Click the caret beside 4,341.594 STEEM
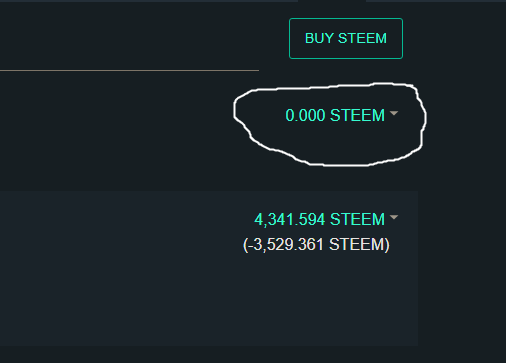 point(394,217)
